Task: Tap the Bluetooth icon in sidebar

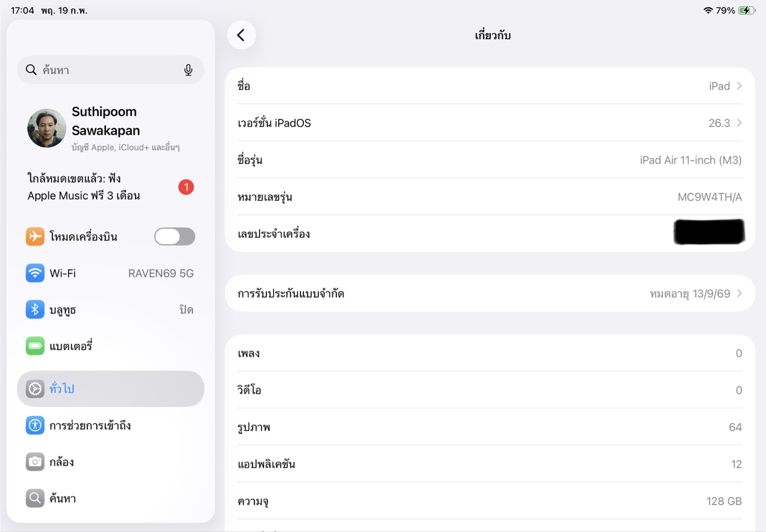Action: click(x=35, y=310)
